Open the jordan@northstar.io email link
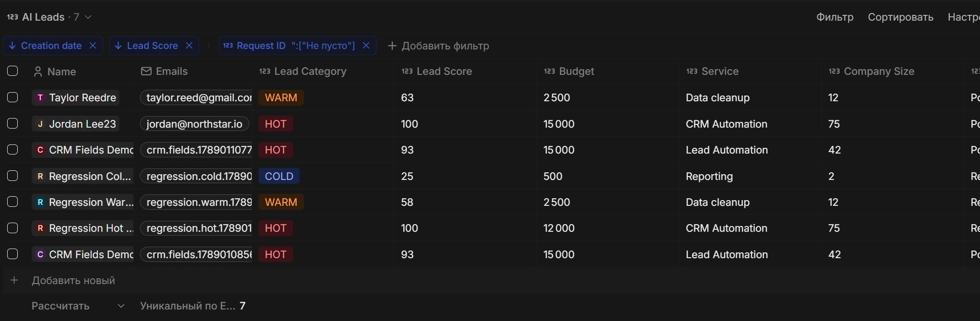Viewport: 980px width, 321px height. 195,124
